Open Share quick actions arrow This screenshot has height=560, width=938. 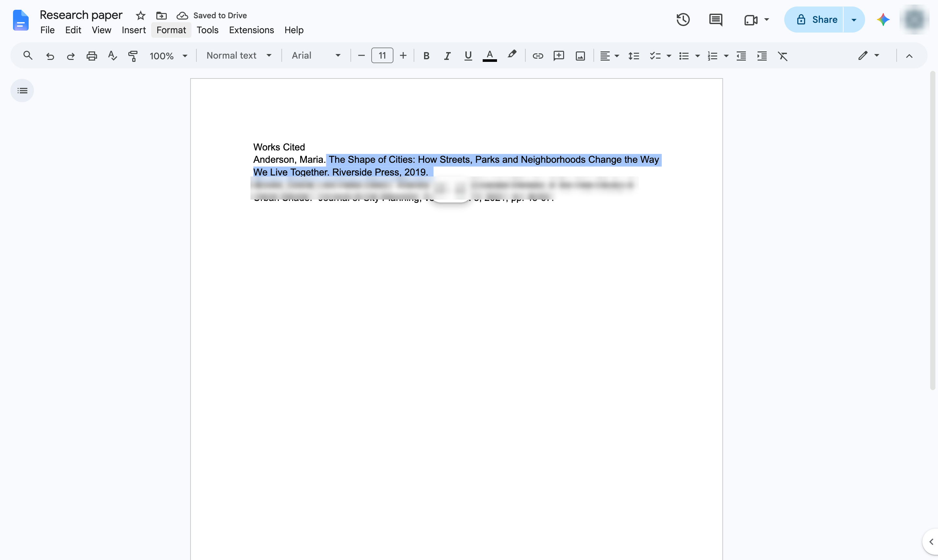coord(854,20)
